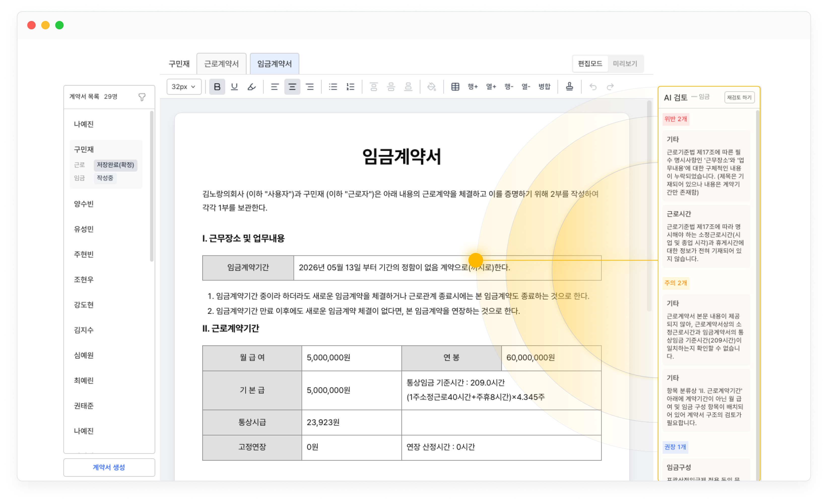Select 강도현 in the contract list
This screenshot has width=828, height=504.
coord(84,305)
